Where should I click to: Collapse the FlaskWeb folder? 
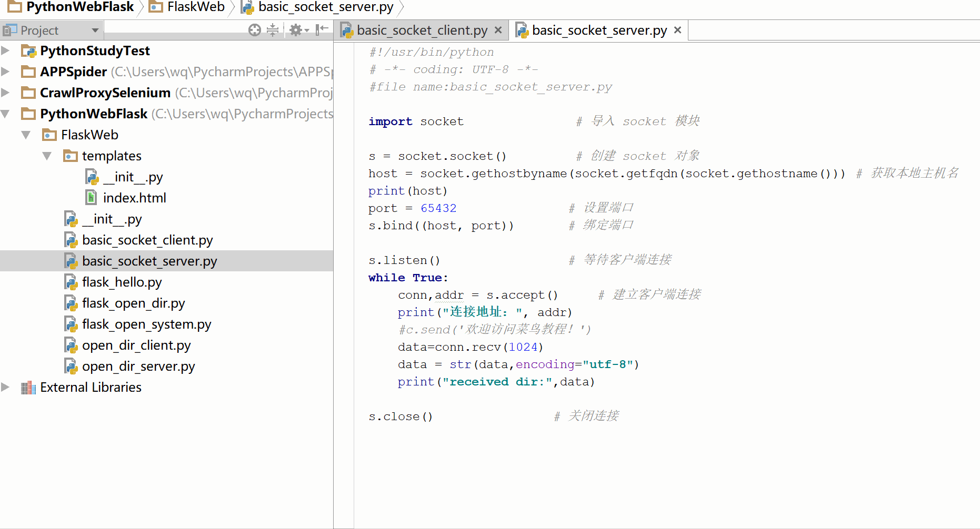pyautogui.click(x=26, y=135)
